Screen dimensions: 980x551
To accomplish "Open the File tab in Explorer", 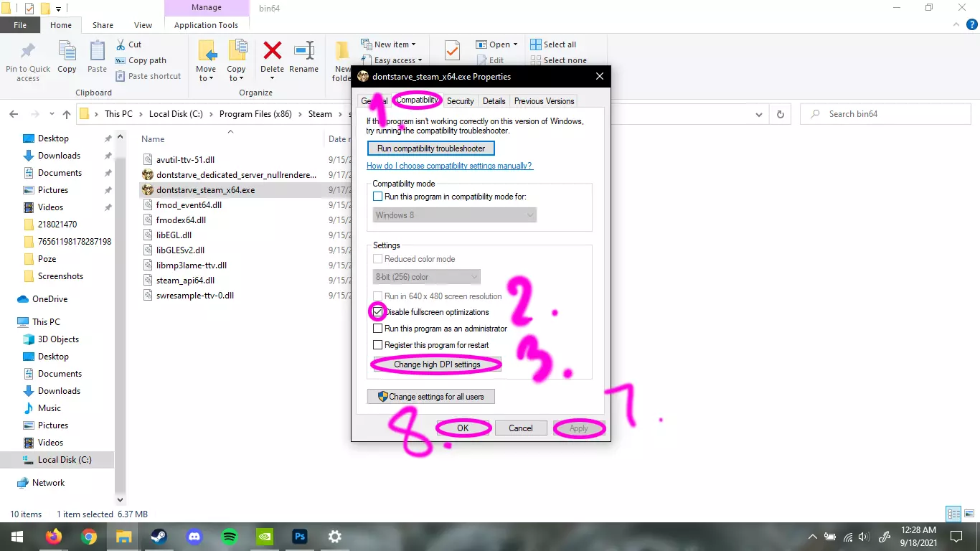I will tap(20, 25).
